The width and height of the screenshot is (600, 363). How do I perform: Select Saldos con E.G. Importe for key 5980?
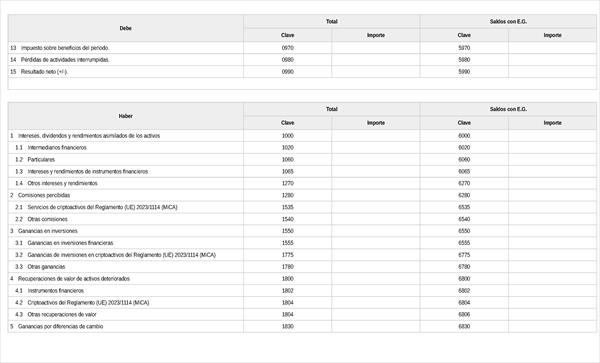click(552, 60)
